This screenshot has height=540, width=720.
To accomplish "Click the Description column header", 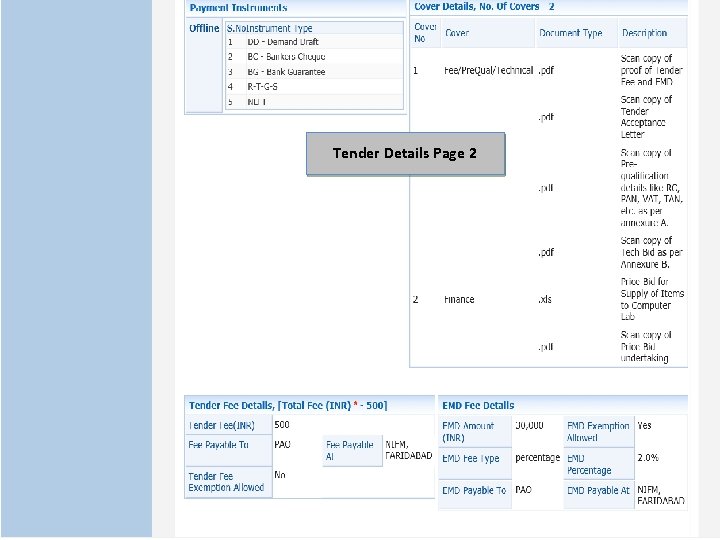I will (x=644, y=33).
